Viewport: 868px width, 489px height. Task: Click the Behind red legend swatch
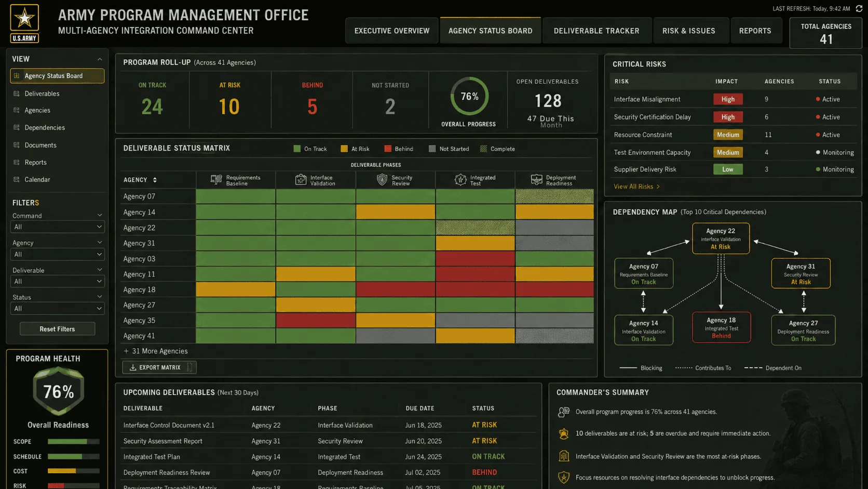click(387, 149)
